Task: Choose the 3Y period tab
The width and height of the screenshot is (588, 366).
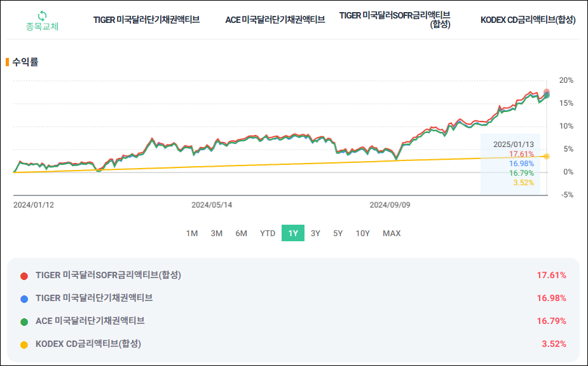Action: tap(315, 234)
